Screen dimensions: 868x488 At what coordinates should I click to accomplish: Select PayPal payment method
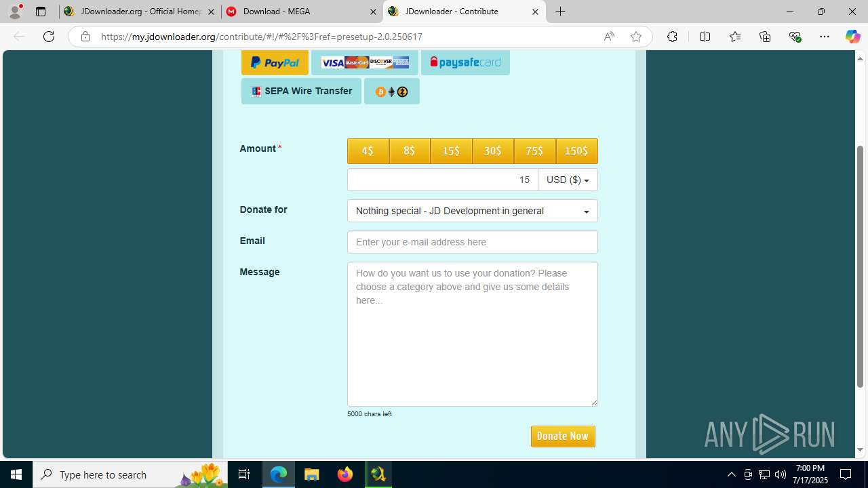click(x=275, y=62)
